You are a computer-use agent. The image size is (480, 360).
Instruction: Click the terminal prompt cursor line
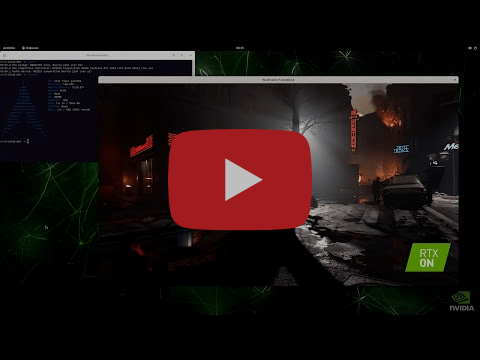[x=14, y=141]
